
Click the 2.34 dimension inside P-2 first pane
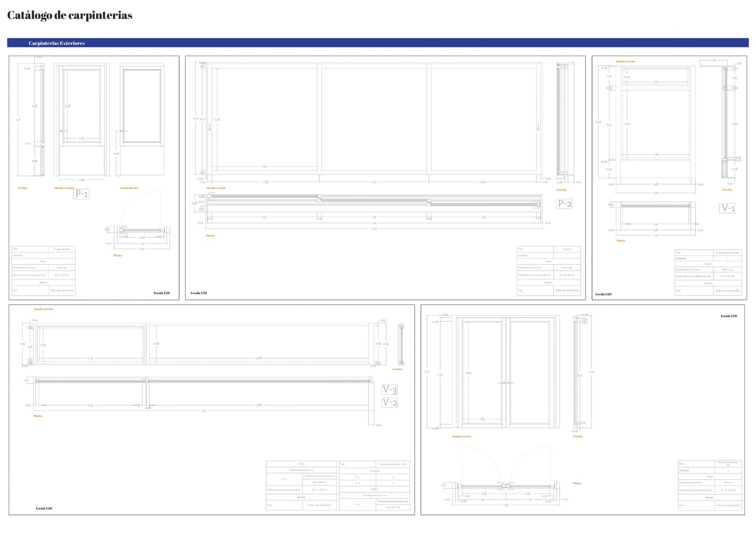(x=264, y=167)
